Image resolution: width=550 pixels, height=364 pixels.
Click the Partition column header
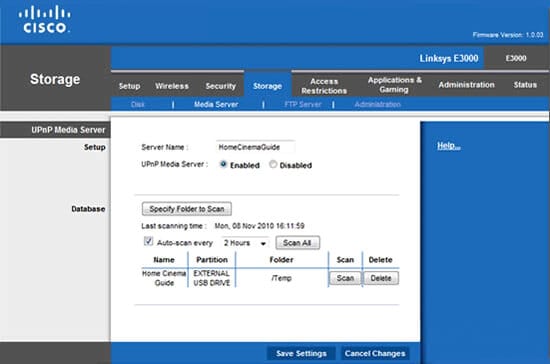pyautogui.click(x=212, y=260)
